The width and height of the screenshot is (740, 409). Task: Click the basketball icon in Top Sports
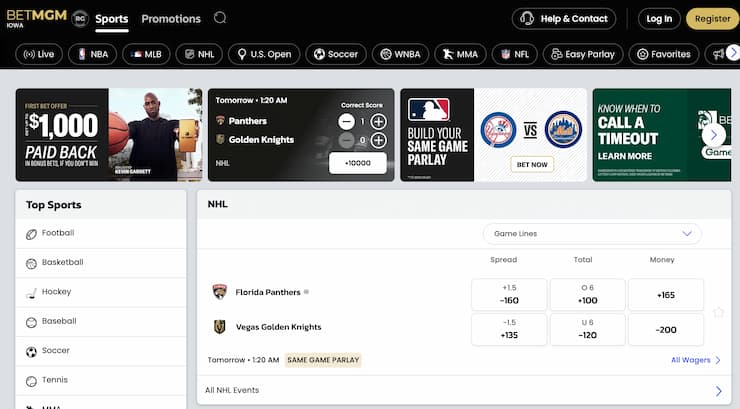tap(31, 264)
